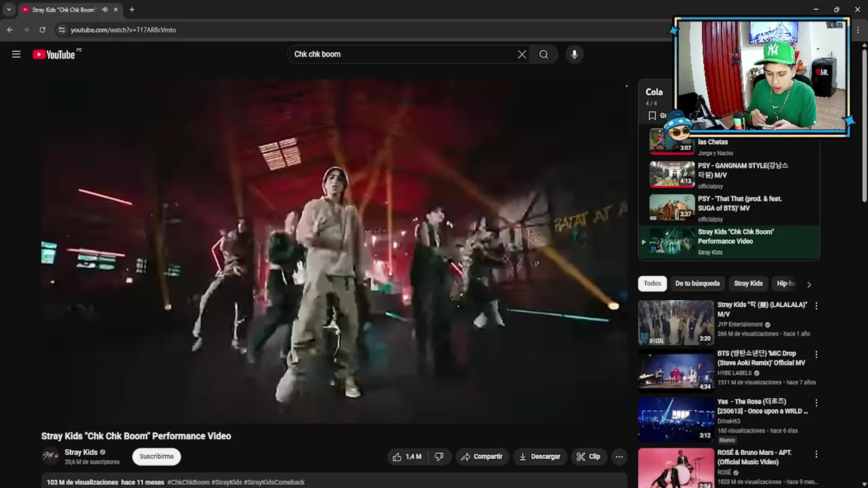Subscribe using the Suscribirme button
Image resolution: width=868 pixels, height=488 pixels.
click(x=157, y=457)
